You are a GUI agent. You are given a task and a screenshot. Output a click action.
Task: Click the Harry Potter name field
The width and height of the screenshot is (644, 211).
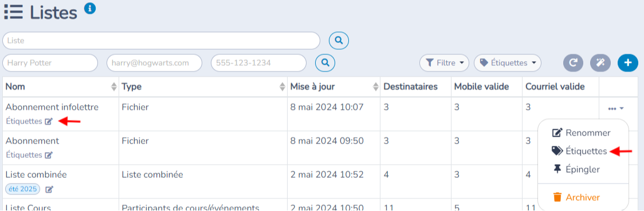point(50,63)
